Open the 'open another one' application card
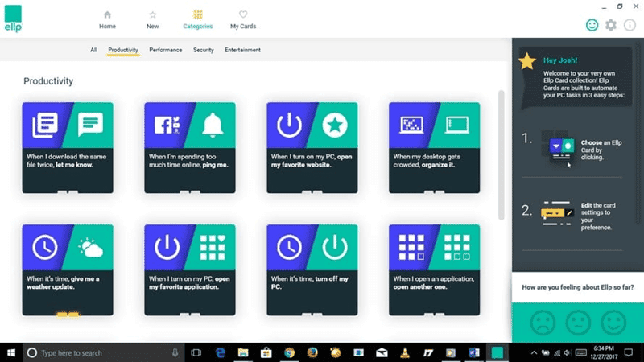 434,270
